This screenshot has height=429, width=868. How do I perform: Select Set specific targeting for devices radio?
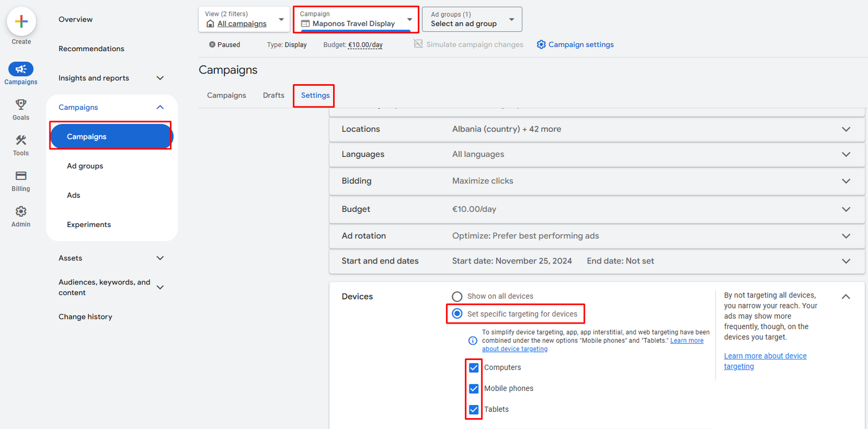[457, 314]
